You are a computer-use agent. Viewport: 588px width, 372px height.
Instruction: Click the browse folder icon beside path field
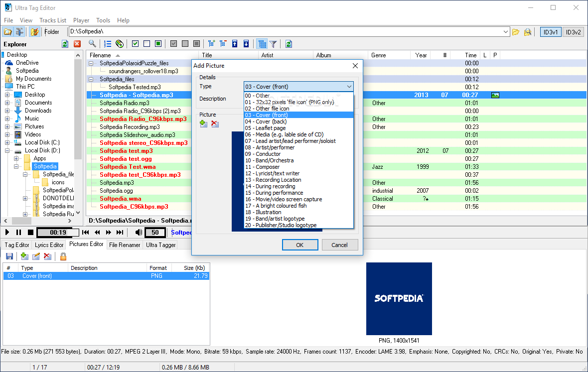[516, 32]
